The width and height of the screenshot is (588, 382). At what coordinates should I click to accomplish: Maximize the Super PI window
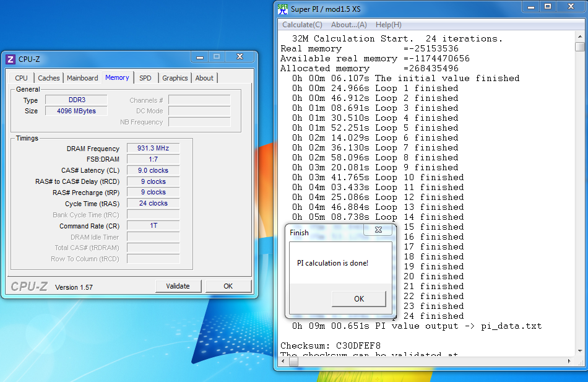click(x=547, y=6)
